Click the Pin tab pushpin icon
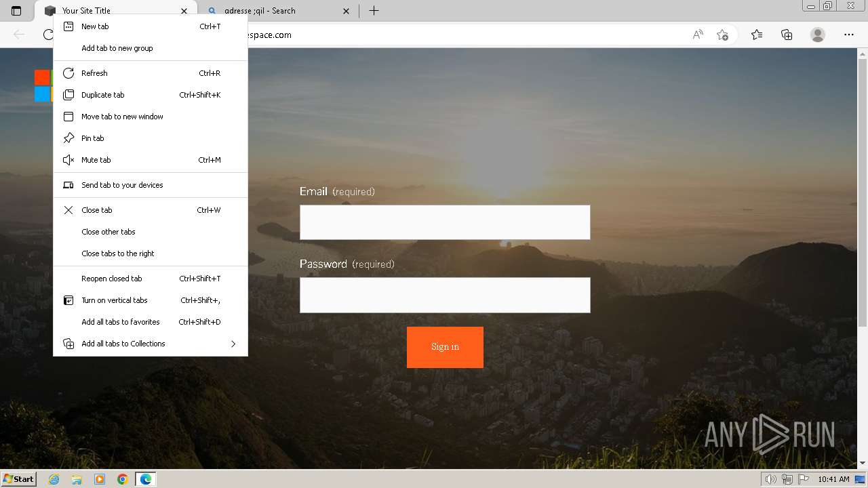Screen dimensions: 868x488 pos(68,138)
